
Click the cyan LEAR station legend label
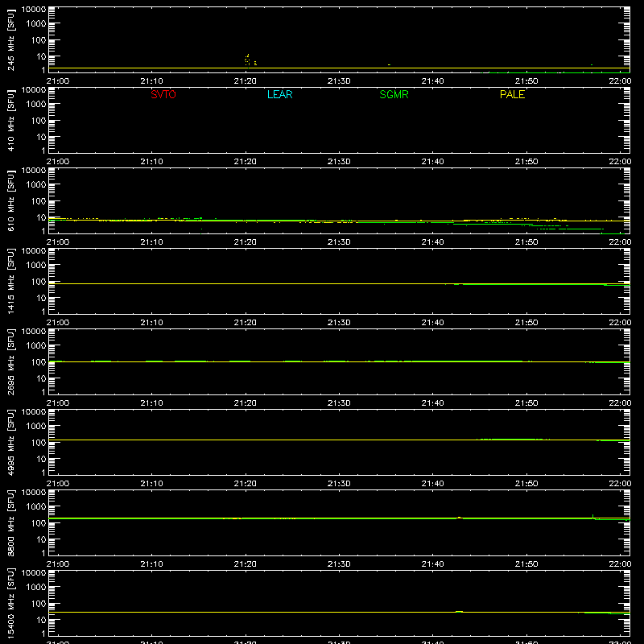pos(279,94)
